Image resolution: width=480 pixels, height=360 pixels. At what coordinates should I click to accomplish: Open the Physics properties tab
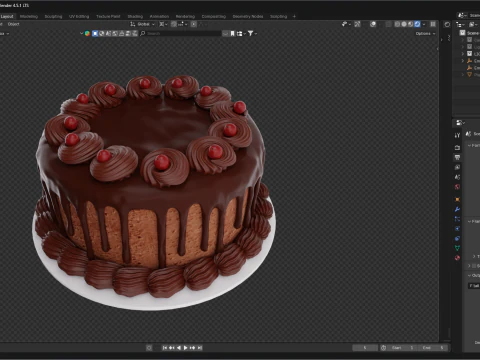tap(457, 228)
